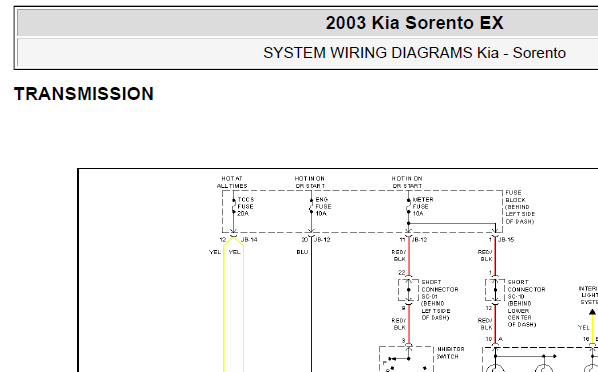Select "FUSE BLOCK (BEHIND LEFT SIDE OF DASH)" label
The height and width of the screenshot is (372, 598).
pos(520,207)
